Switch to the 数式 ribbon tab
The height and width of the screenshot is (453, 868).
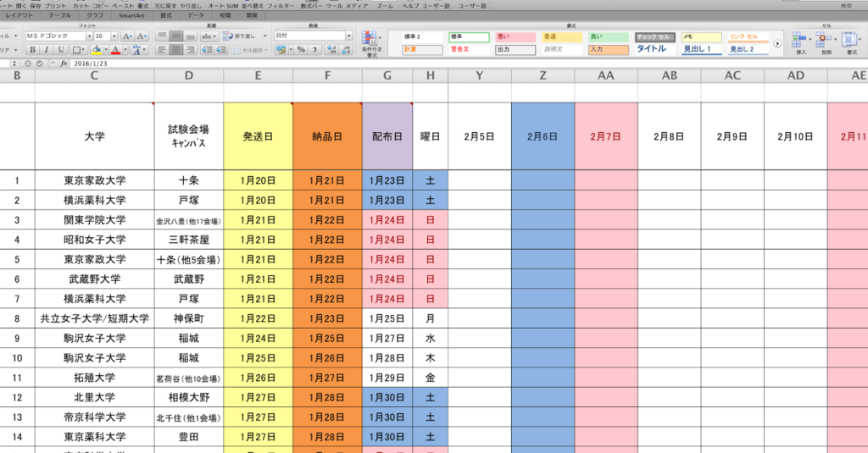[x=166, y=15]
